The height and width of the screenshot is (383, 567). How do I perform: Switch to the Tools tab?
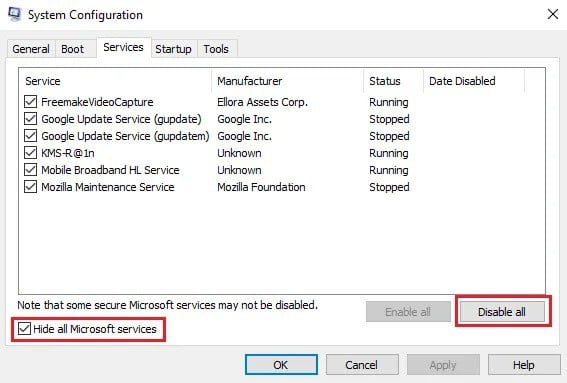(x=216, y=49)
